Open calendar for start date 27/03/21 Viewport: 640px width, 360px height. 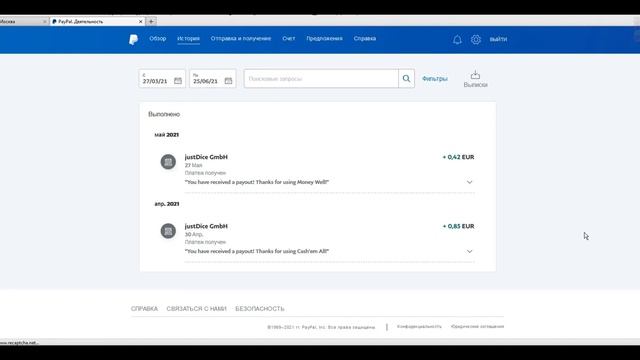[x=178, y=81]
